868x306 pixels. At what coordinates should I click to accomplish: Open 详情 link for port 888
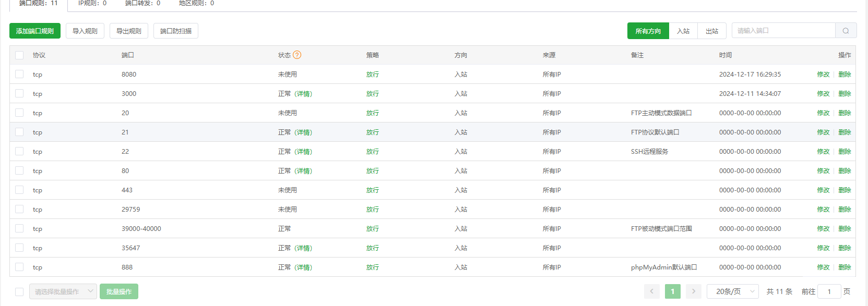point(303,267)
